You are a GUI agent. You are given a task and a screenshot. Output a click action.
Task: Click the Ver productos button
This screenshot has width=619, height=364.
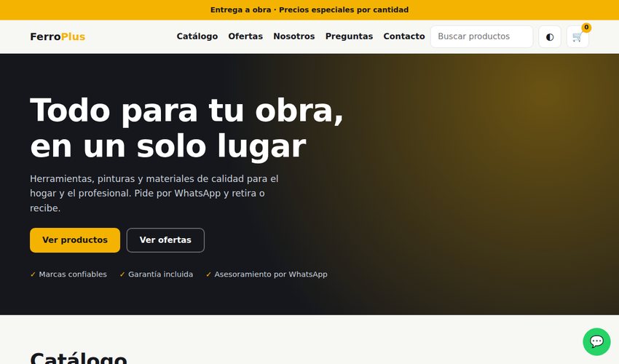[75, 240]
